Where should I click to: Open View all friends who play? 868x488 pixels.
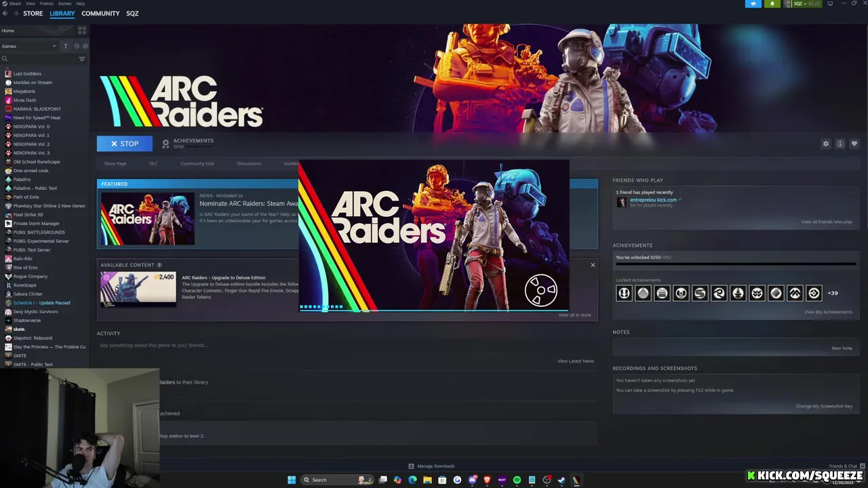point(827,222)
